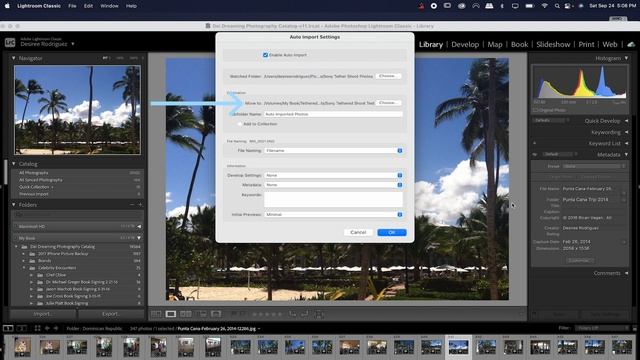Screen dimensions: 640x360
Task: Click the Lightroom Classic LrC logo badge
Action: pyautogui.click(x=10, y=42)
